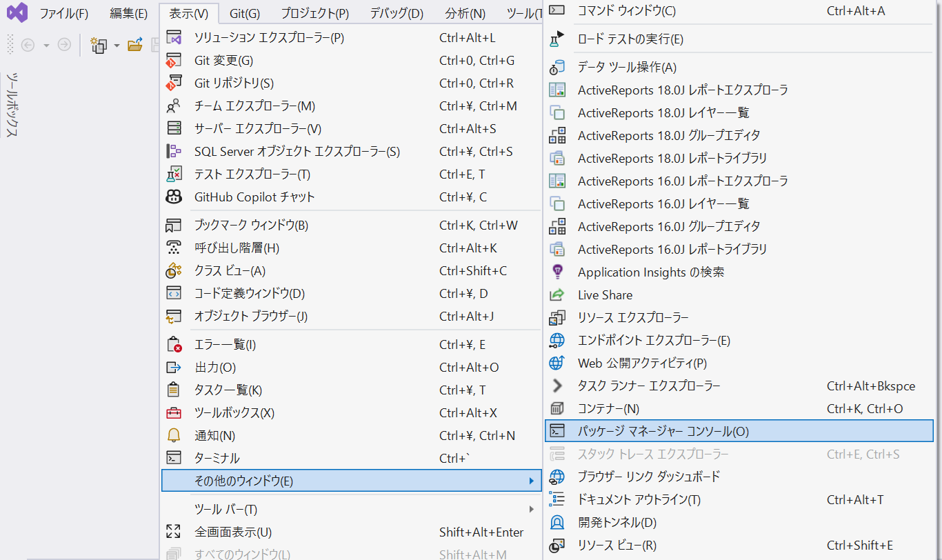Image resolution: width=942 pixels, height=560 pixels.
Task: Click the Application Insights lightbulb icon
Action: click(x=557, y=272)
